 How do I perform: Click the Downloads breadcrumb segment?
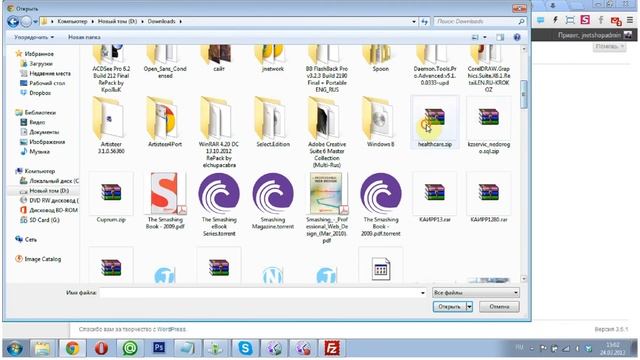click(162, 21)
